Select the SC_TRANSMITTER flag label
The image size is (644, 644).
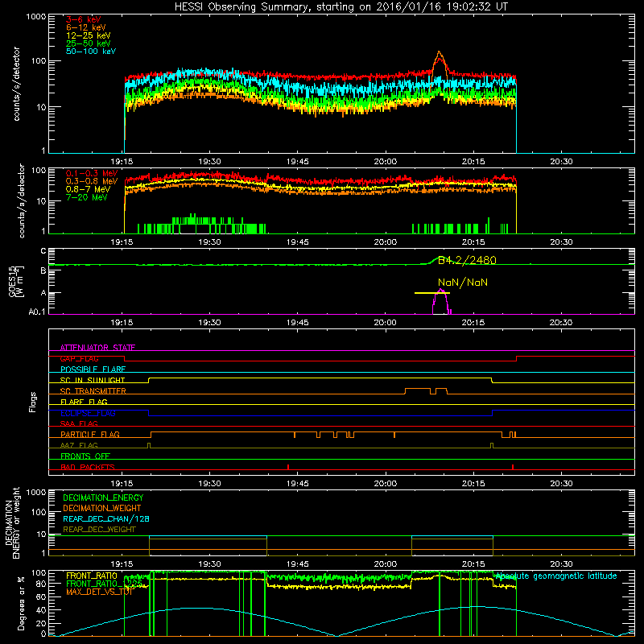coord(93,391)
